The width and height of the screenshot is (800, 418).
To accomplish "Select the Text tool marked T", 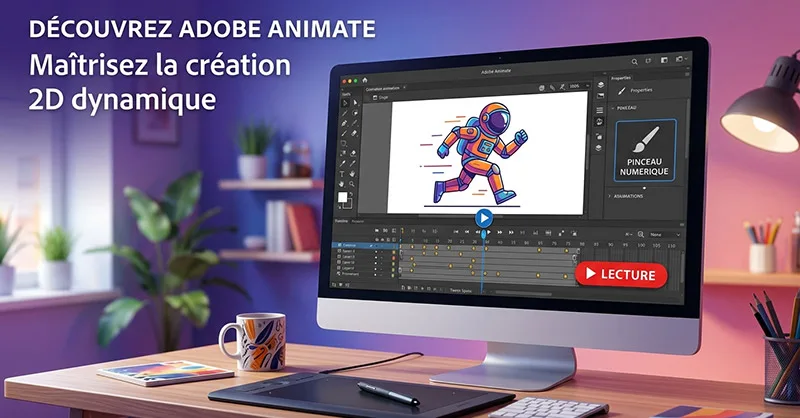I will tap(342, 175).
